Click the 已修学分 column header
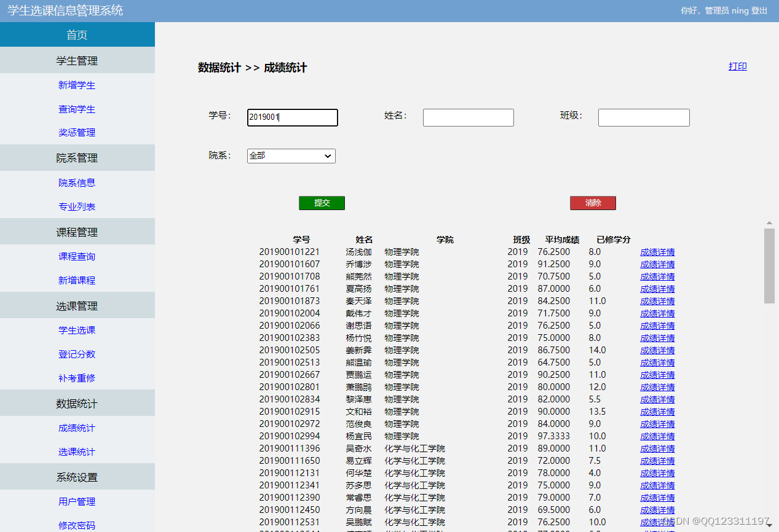 [x=614, y=240]
